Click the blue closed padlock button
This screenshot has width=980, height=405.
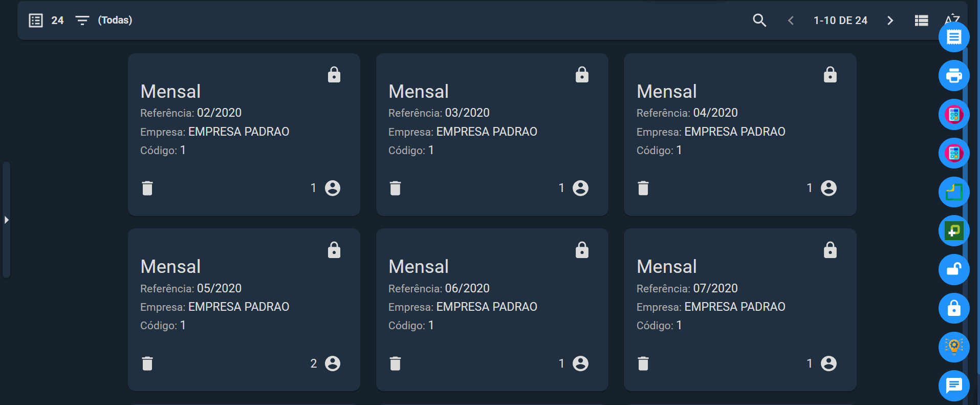954,308
